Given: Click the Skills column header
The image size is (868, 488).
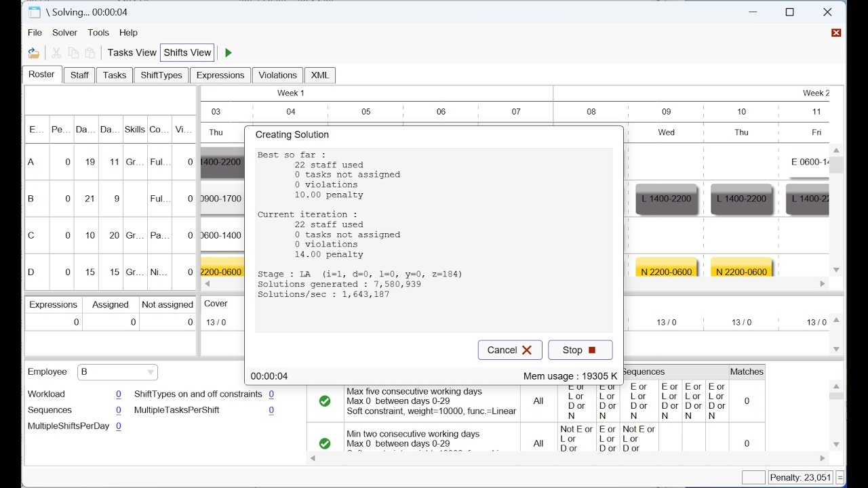Looking at the screenshot, I should coord(135,129).
